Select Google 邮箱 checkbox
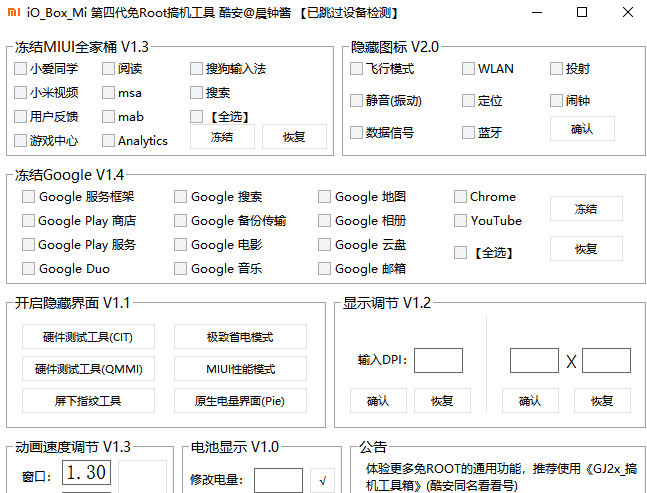The width and height of the screenshot is (647, 493). [x=324, y=269]
